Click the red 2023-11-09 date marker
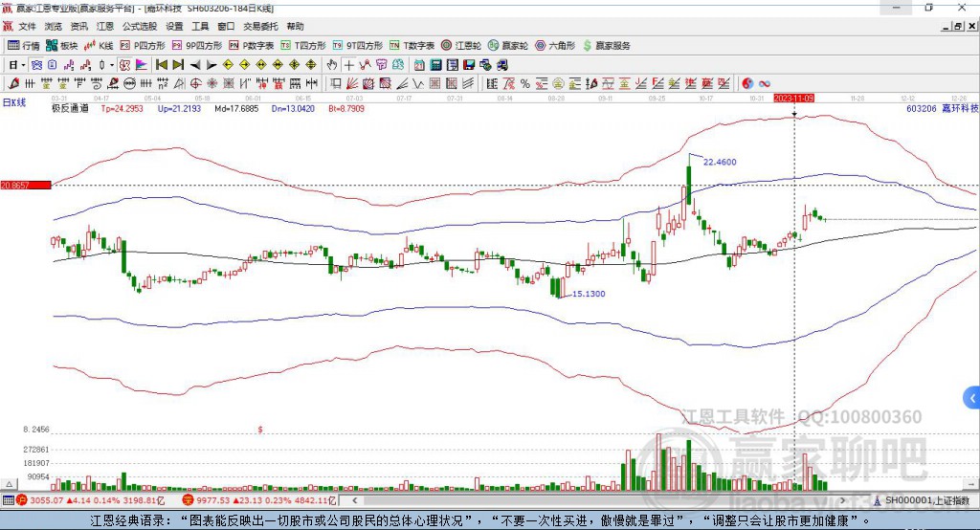The width and height of the screenshot is (980, 530). (793, 99)
